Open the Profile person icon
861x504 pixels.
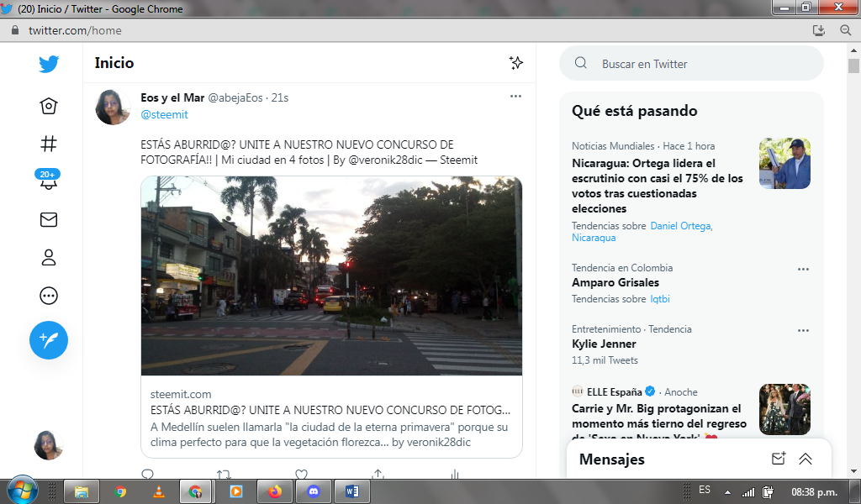[48, 258]
